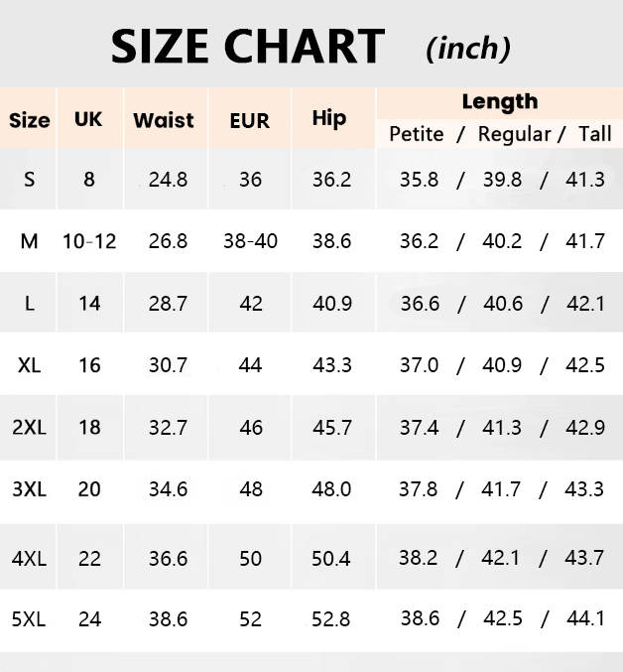Click the waist value 28.7
623x672 pixels.
coord(168,303)
